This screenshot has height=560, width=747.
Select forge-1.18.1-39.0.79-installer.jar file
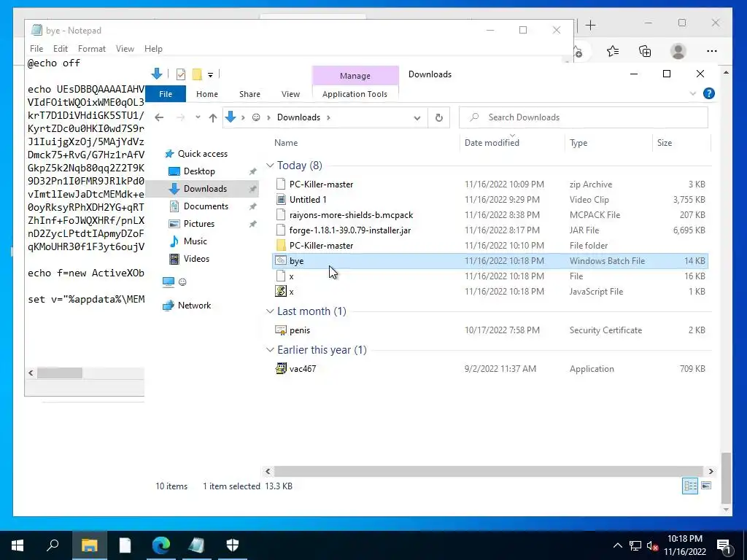click(x=490, y=230)
